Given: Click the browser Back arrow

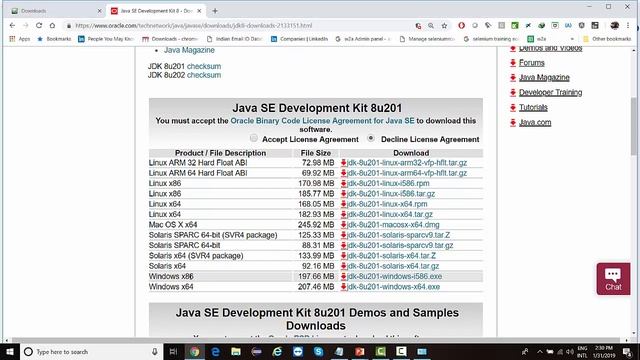Looking at the screenshot, I should (x=12, y=25).
